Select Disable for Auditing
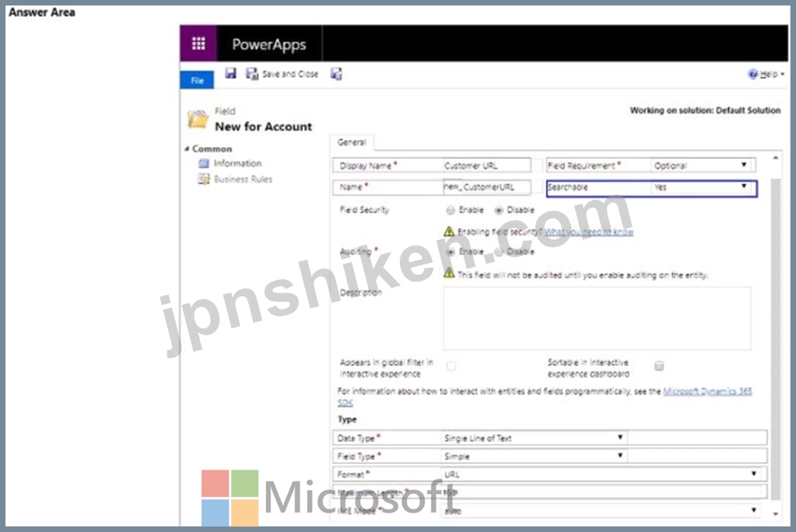 pos(499,252)
